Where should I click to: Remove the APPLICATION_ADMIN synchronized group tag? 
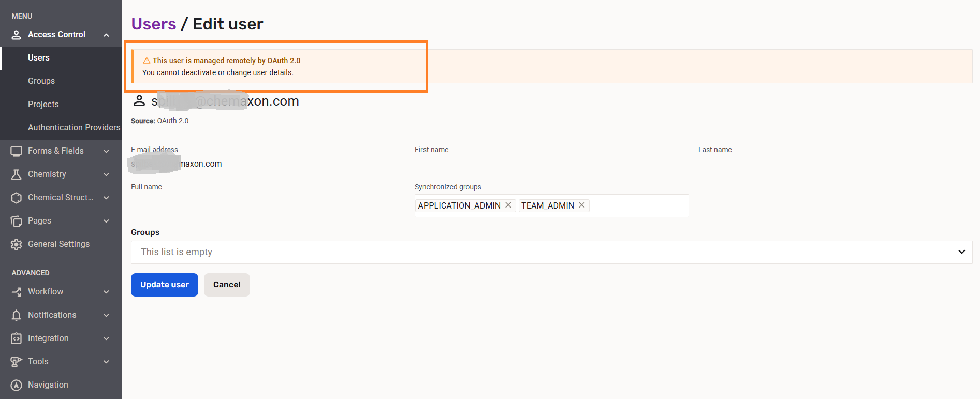[x=508, y=205]
